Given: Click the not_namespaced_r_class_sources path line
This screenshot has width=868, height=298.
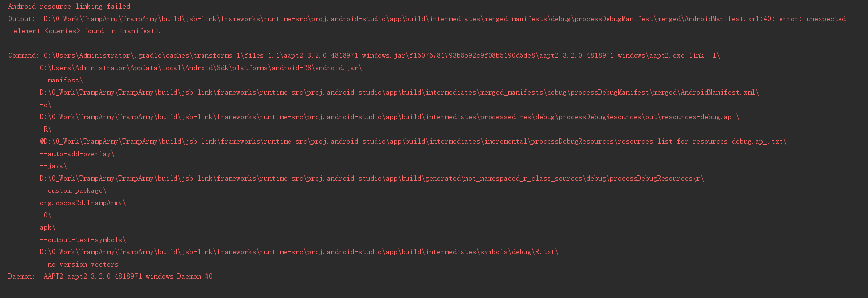Looking at the screenshot, I should coord(372,179).
